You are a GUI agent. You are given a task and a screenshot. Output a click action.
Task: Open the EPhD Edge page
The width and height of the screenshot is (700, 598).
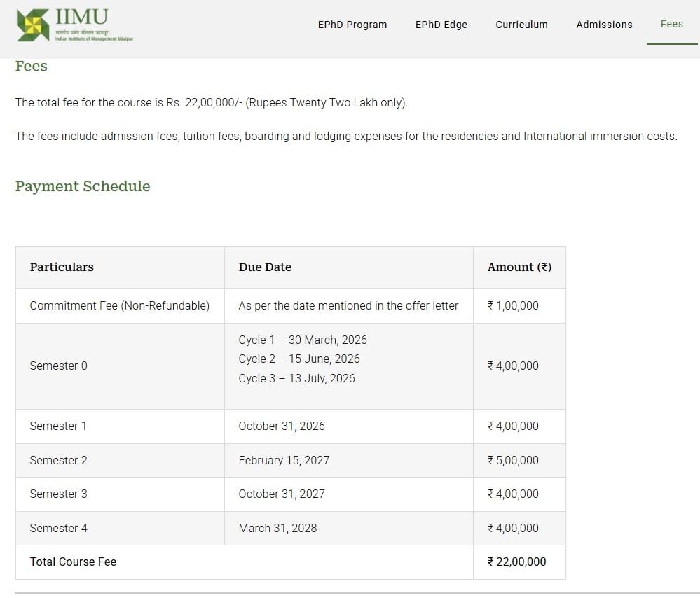pos(441,25)
